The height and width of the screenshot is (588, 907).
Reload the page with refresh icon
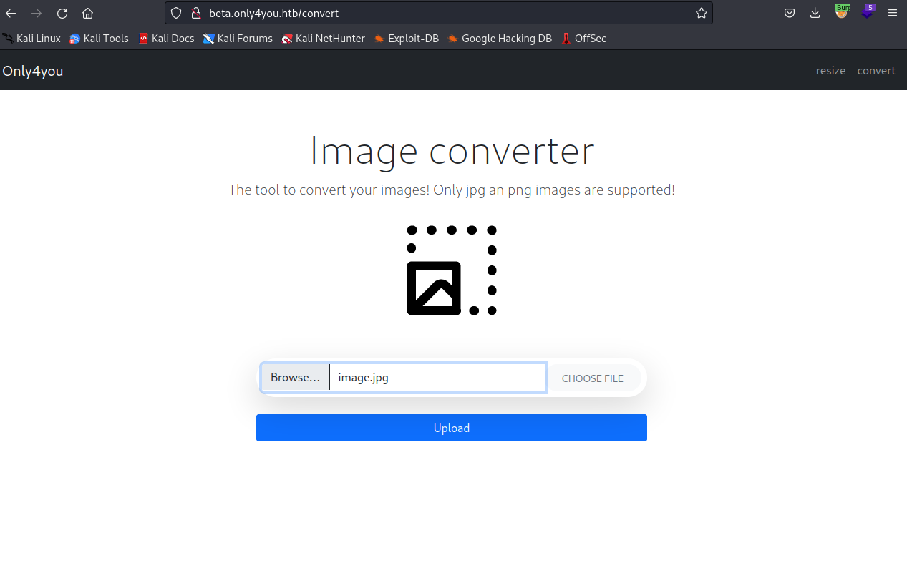tap(62, 12)
